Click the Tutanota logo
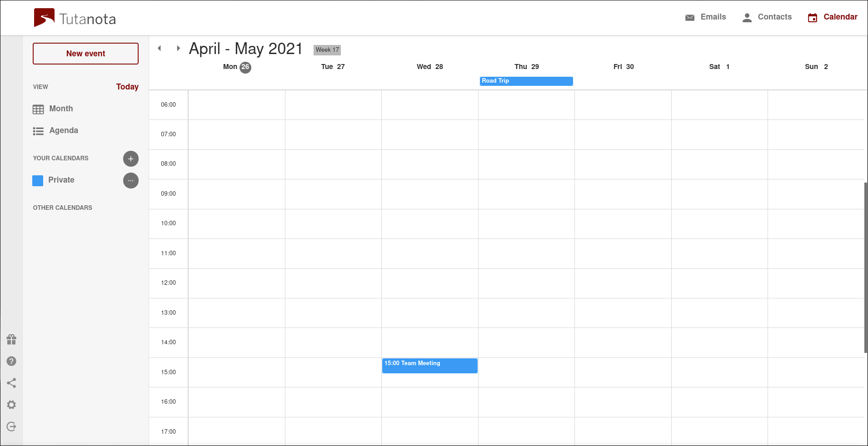The width and height of the screenshot is (868, 446). click(x=45, y=17)
